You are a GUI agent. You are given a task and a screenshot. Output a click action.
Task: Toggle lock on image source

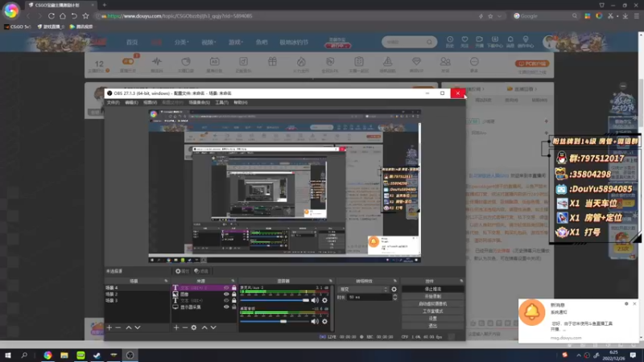pyautogui.click(x=233, y=294)
